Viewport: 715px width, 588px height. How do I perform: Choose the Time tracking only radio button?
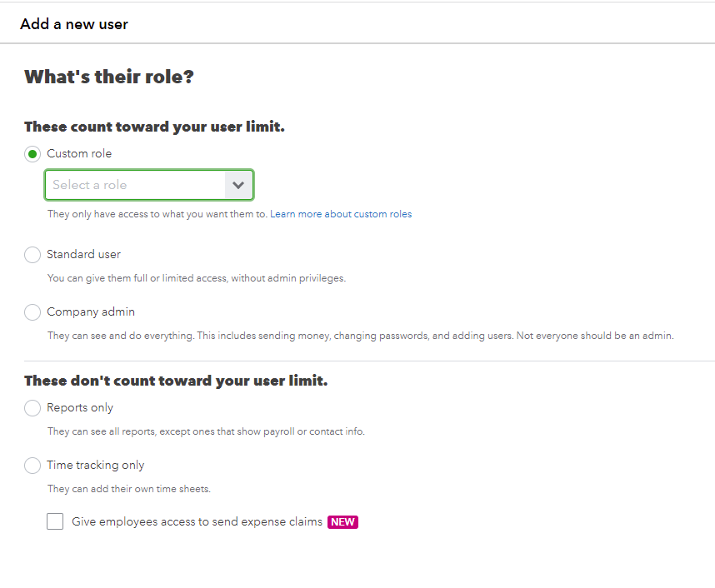[x=32, y=466]
